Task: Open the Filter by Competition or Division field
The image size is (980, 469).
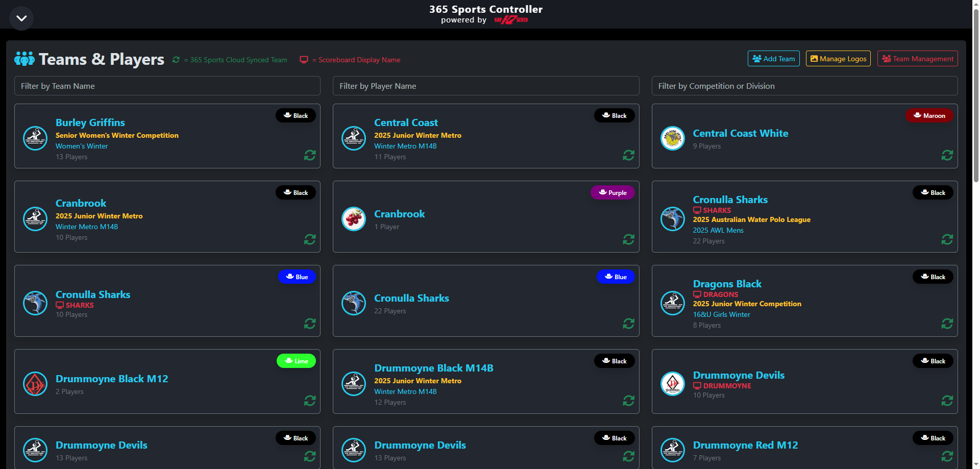Action: (x=804, y=86)
